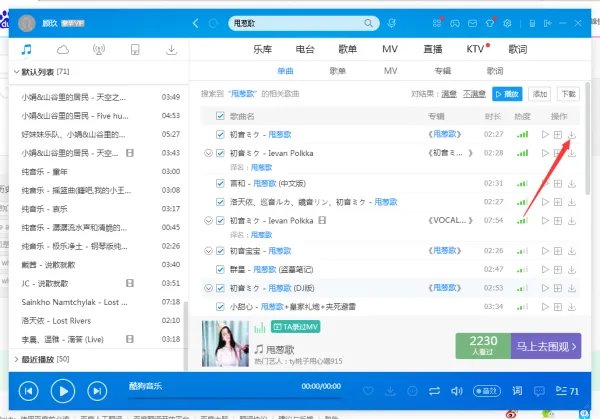Open the phone device icon in sidebar
The width and height of the screenshot is (600, 419).
coord(135,49)
